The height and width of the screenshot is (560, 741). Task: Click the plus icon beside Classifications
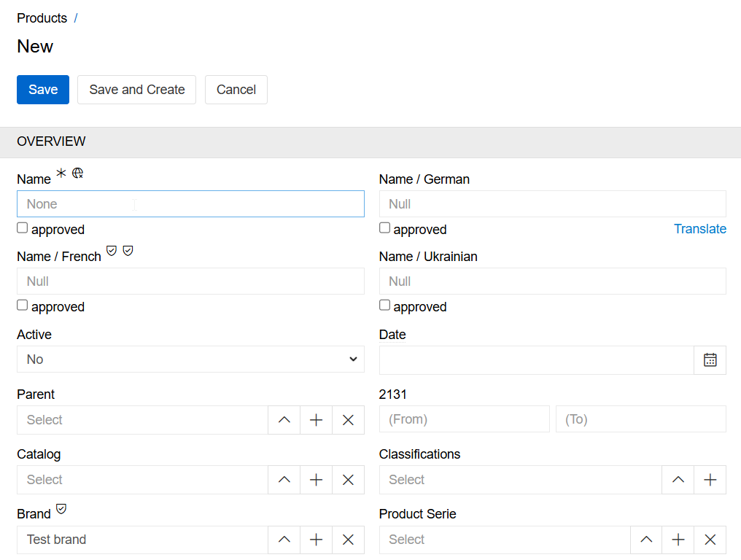(710, 479)
